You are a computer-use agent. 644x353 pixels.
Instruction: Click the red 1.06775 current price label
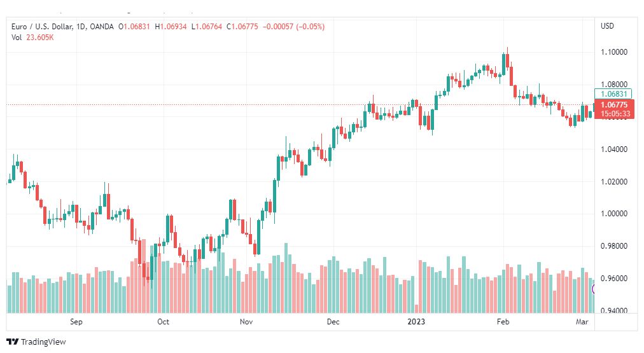614,105
